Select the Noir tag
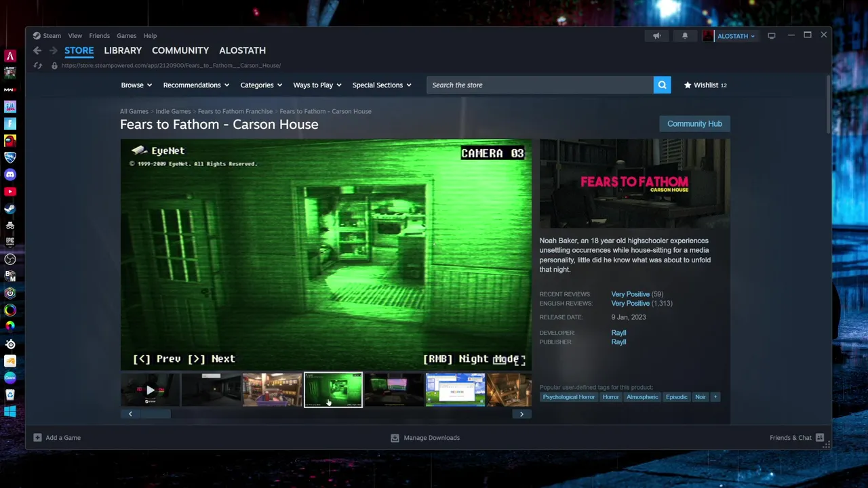Screen dimensions: 868x488 point(701,397)
